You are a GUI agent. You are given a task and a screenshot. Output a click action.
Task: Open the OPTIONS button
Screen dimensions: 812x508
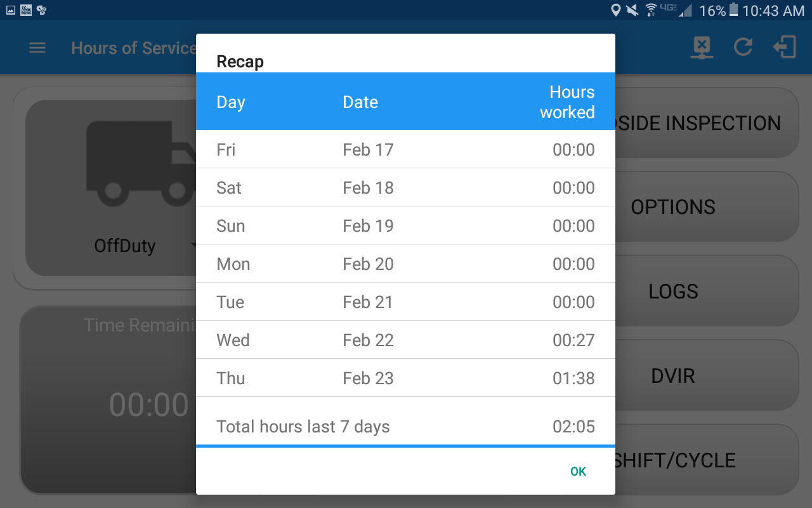[x=704, y=207]
